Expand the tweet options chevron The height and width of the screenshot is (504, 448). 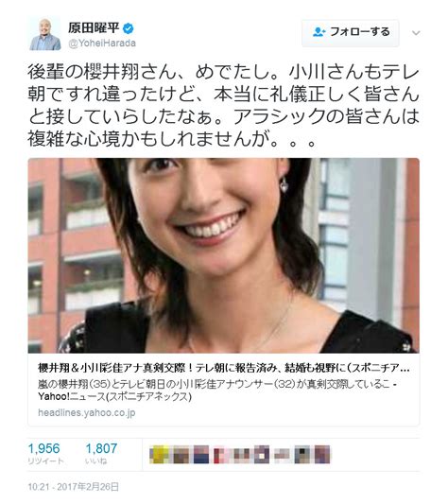pos(416,33)
